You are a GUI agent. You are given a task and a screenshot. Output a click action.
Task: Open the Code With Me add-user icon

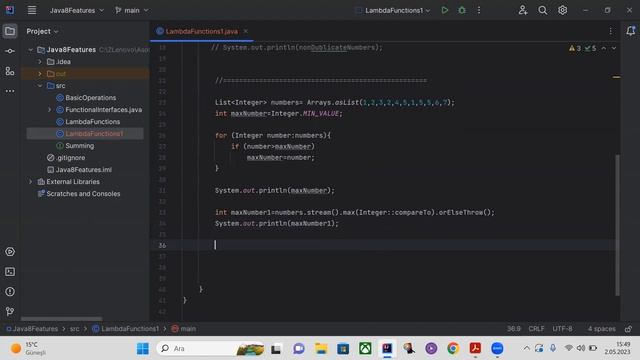tap(523, 10)
